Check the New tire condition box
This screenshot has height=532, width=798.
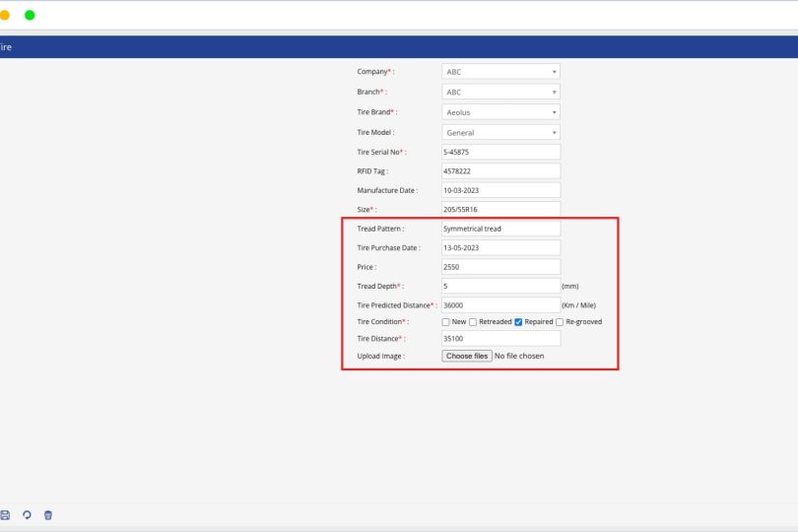point(446,322)
